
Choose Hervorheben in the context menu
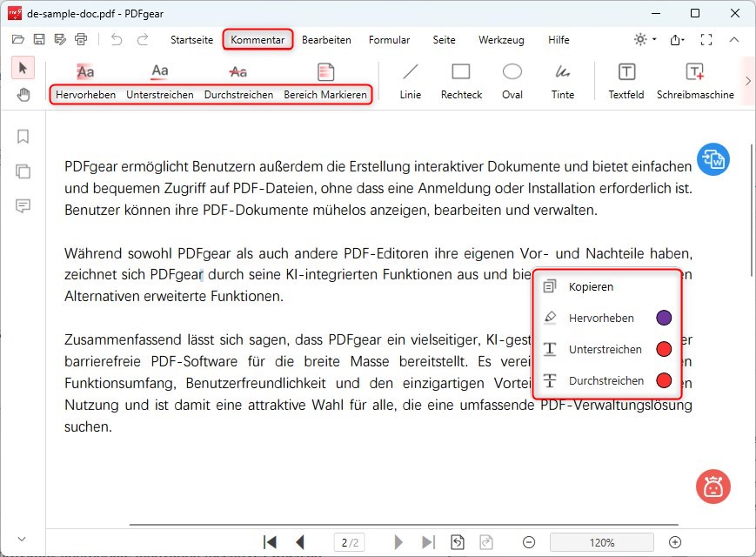pos(607,318)
